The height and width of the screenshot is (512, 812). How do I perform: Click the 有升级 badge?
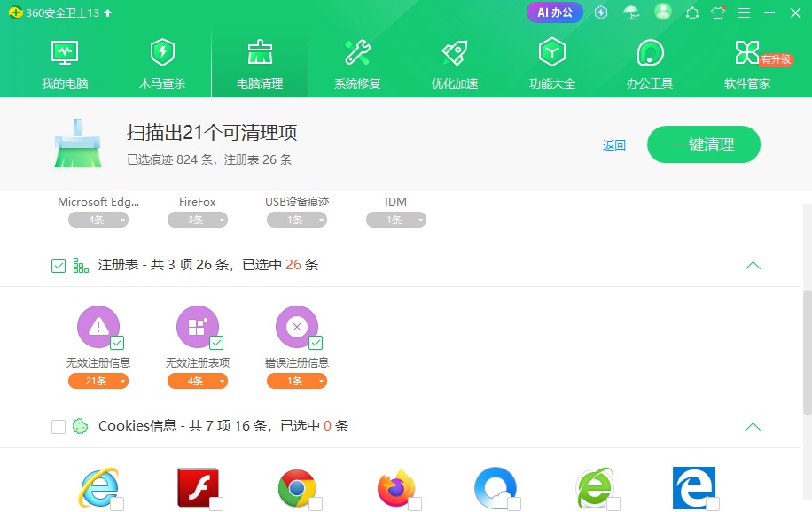click(x=776, y=59)
